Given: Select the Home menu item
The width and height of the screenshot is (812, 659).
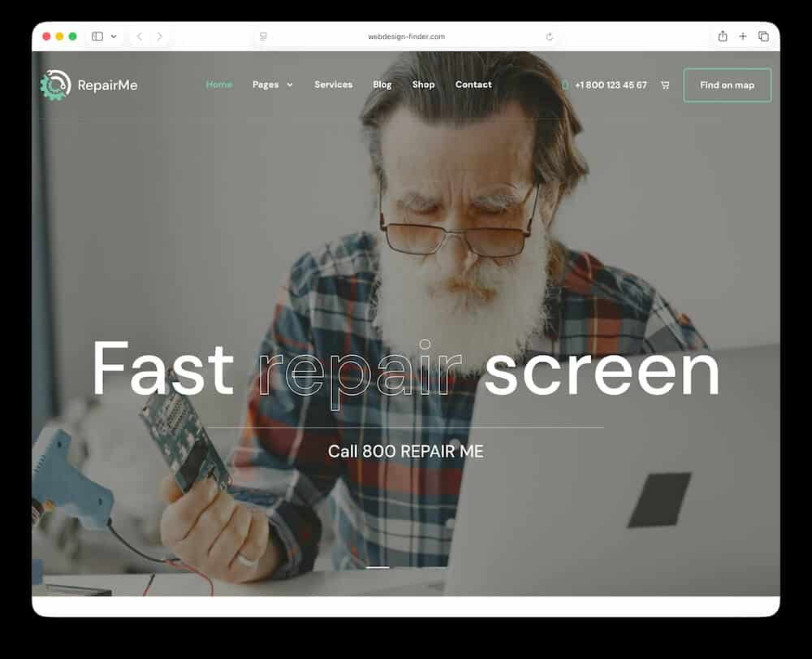Looking at the screenshot, I should point(219,85).
